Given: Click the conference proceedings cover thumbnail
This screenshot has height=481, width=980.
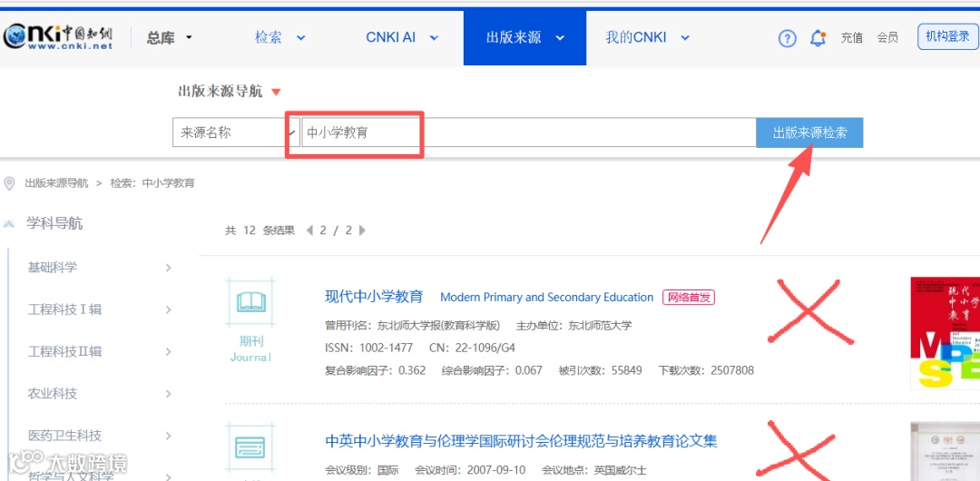Looking at the screenshot, I should [x=945, y=452].
